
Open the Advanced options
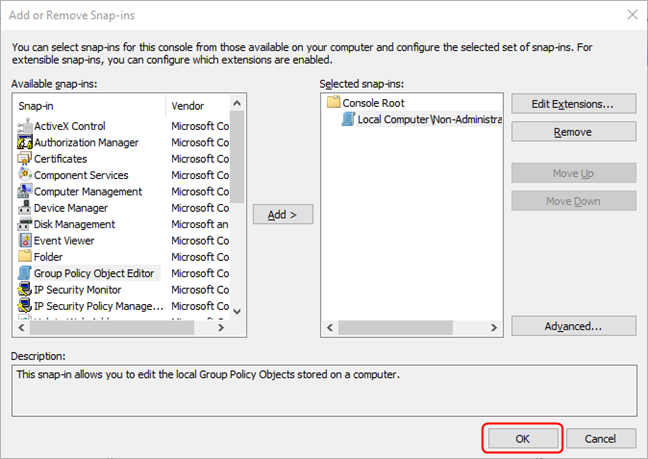573,326
